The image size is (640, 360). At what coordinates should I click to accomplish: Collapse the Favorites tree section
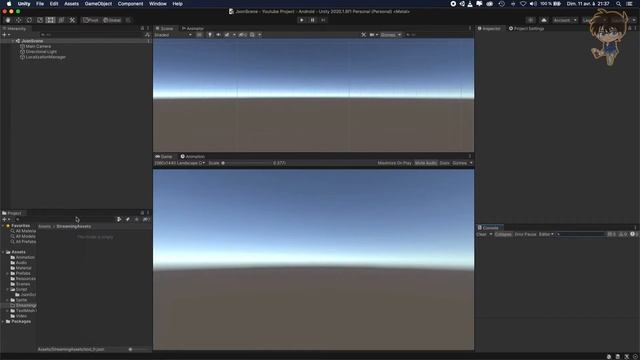[x=3, y=226]
